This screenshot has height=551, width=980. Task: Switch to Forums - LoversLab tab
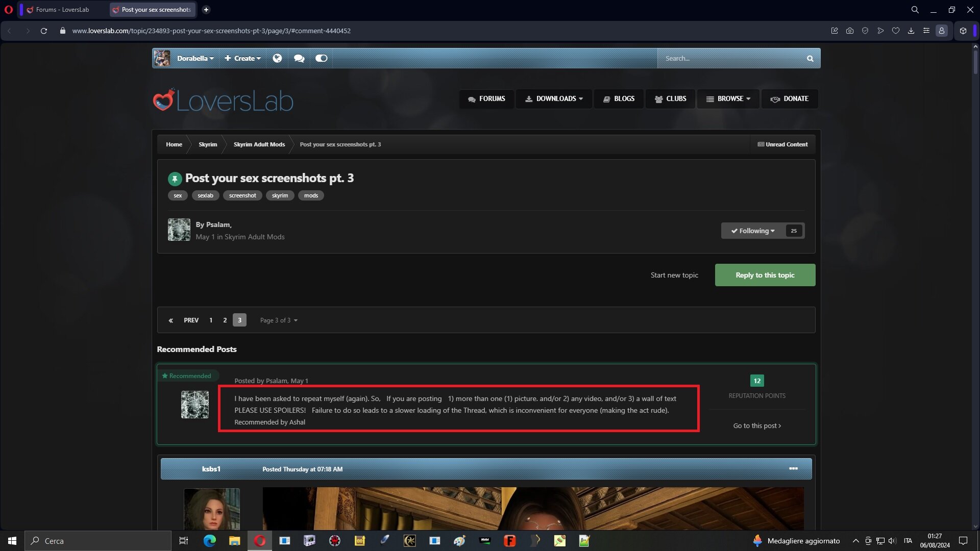(x=62, y=10)
